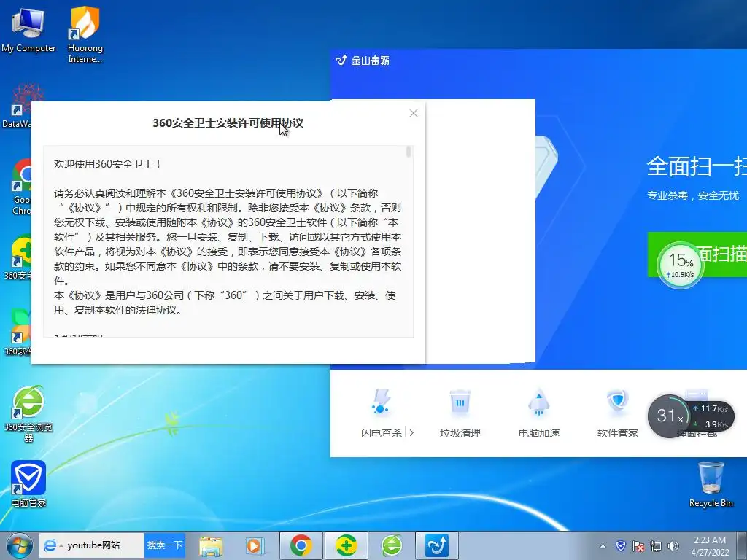Switch to 360 browser on the taskbar

[392, 545]
